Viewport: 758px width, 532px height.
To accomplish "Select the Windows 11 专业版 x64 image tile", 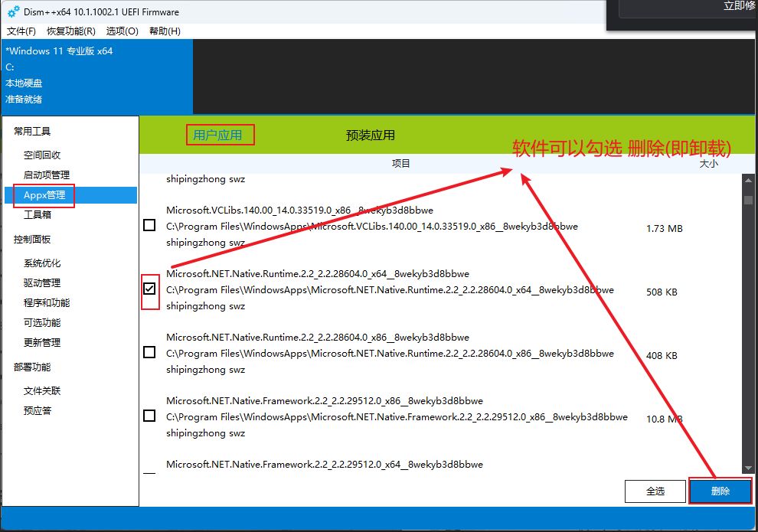I will [96, 75].
